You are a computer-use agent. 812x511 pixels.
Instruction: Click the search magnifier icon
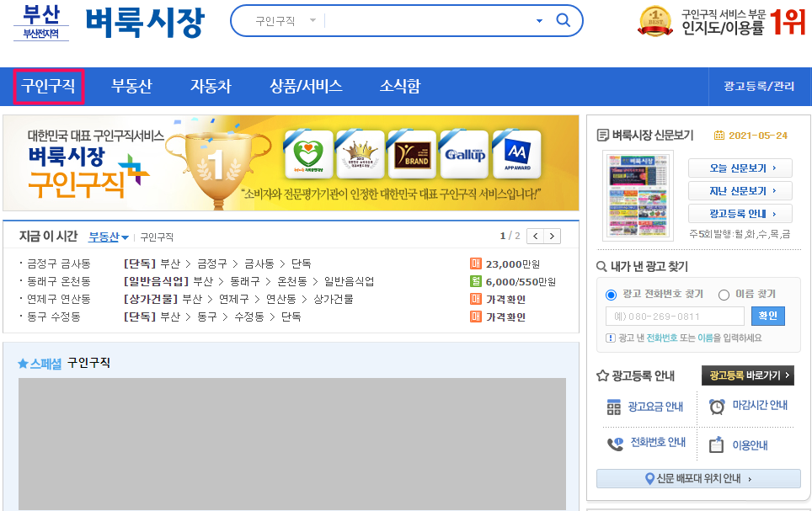[563, 21]
